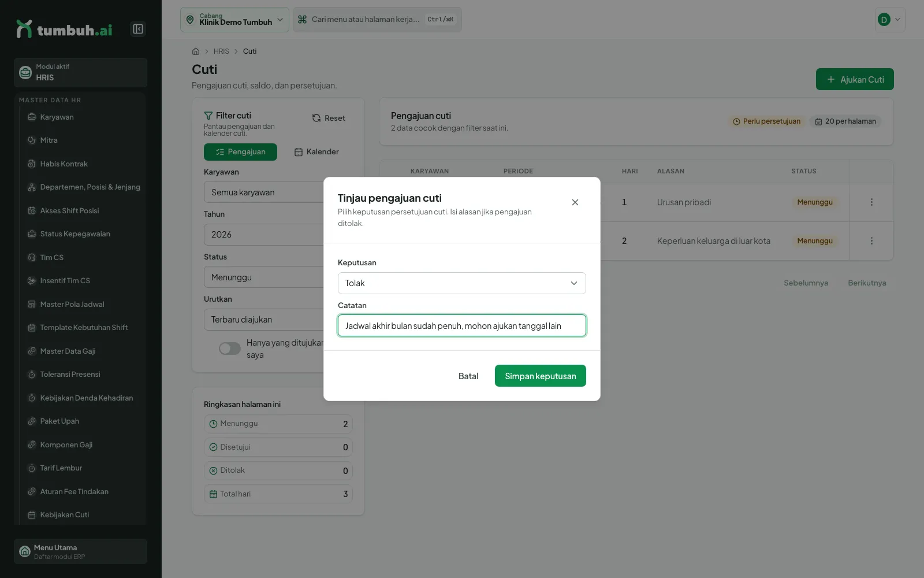Click the HRIS breadcrumb link

tap(221, 51)
